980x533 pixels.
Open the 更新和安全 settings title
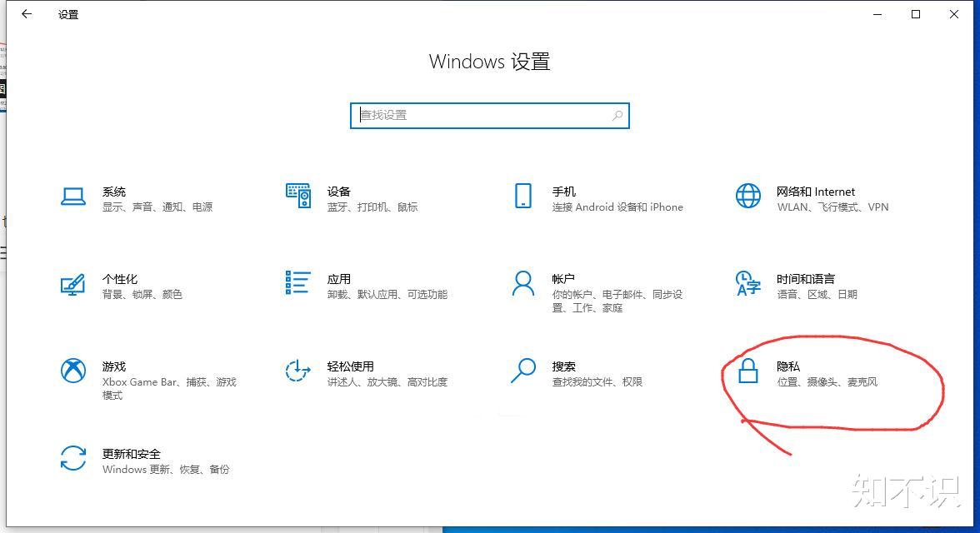(132, 454)
